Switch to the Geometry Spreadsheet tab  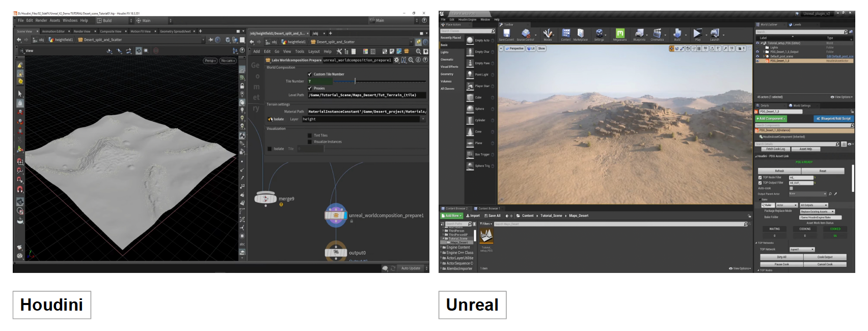pos(175,32)
